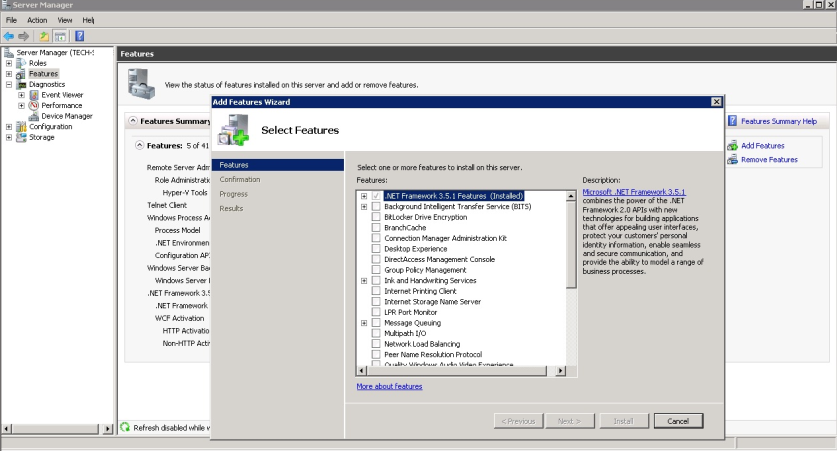The image size is (837, 451).
Task: Click the green Refresh status icon
Action: pyautogui.click(x=125, y=427)
